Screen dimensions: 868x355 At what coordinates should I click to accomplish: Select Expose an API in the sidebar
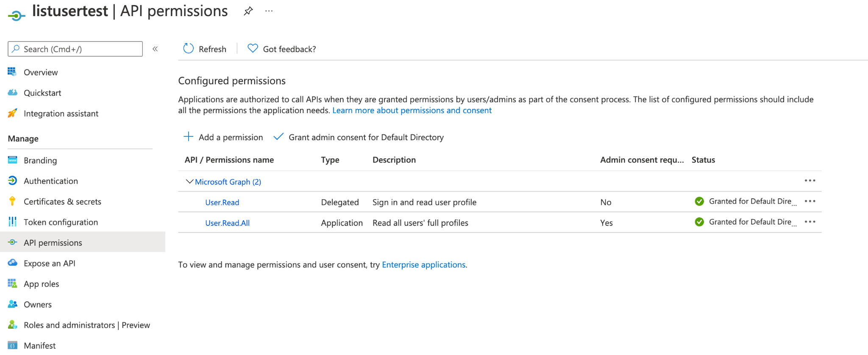coord(49,263)
